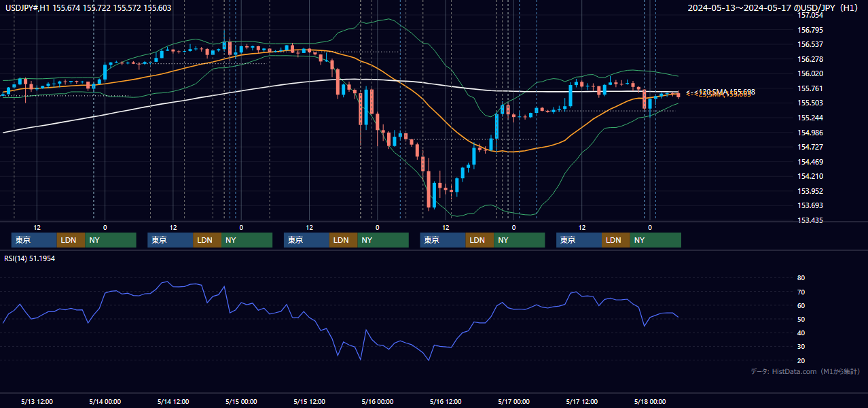The height and width of the screenshot is (408, 868).
Task: Click the 154.210 price axis label
Action: (810, 176)
